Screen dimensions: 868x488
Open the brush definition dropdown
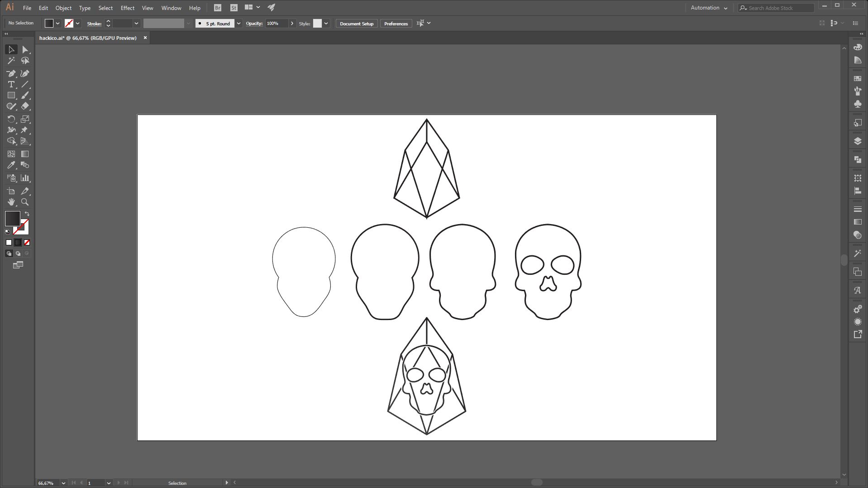tap(238, 24)
